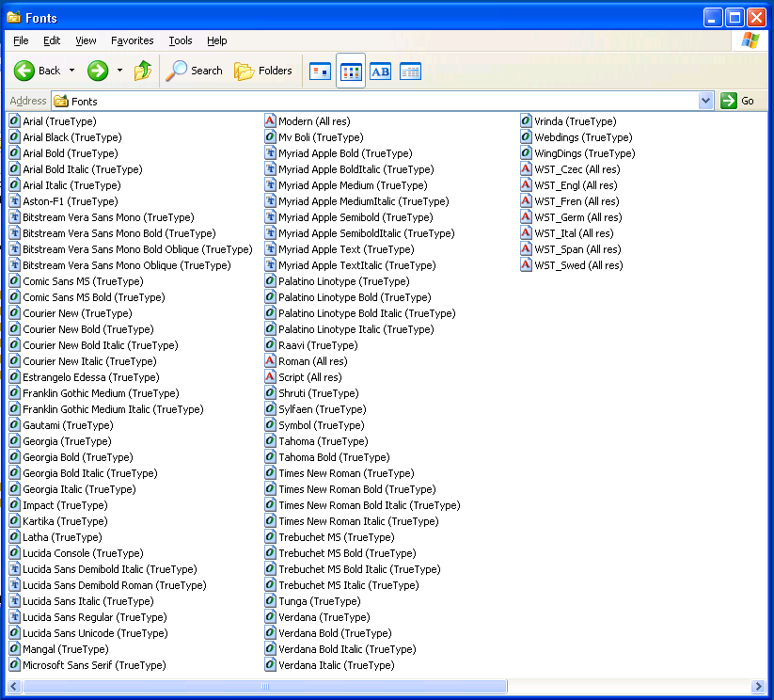Select Sylfaen (TrueType)

coord(322,409)
